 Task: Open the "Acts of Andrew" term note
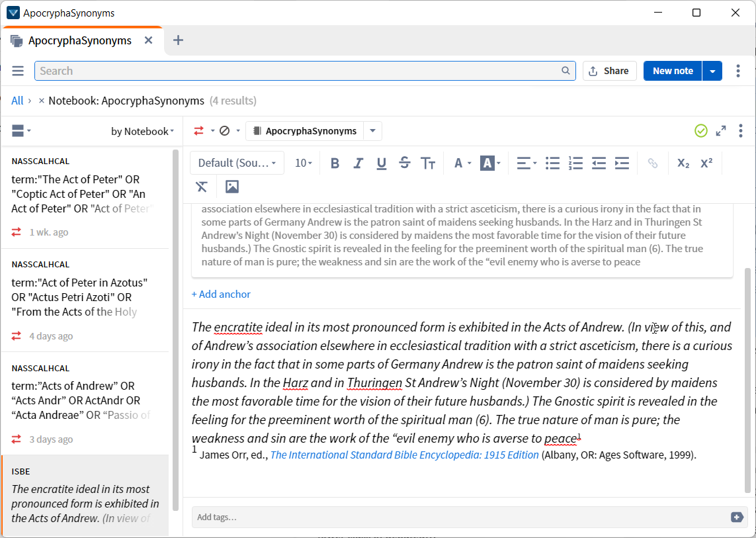[85, 404]
